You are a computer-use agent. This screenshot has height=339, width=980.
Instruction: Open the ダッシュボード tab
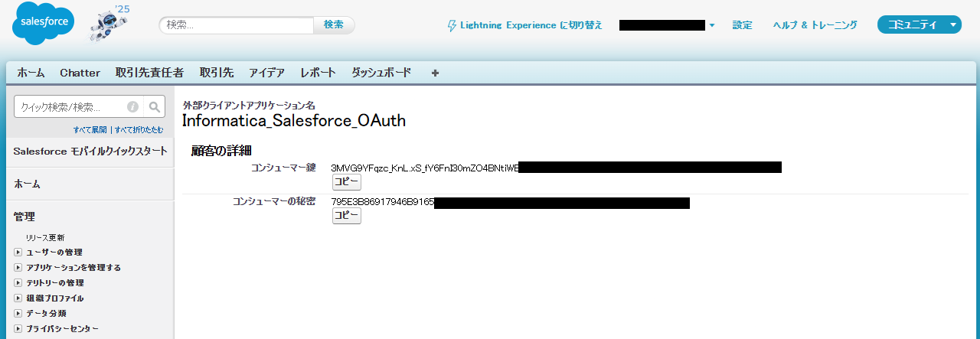pos(381,73)
